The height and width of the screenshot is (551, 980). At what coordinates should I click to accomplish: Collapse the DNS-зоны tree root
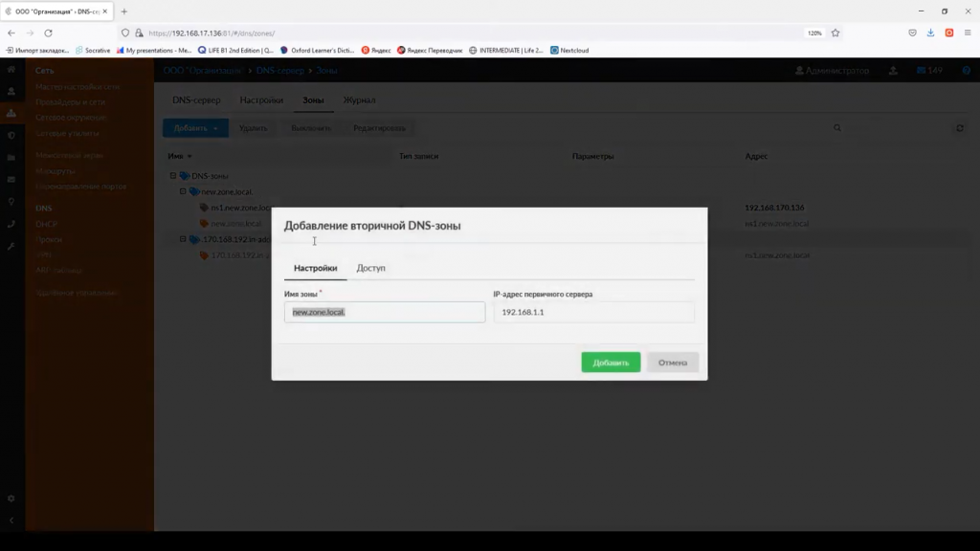tap(173, 176)
